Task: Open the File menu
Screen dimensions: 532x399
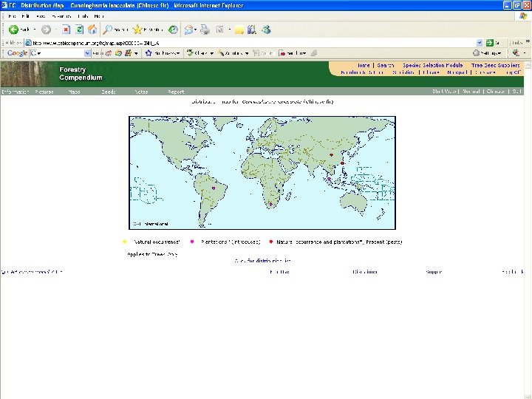Action: point(13,16)
